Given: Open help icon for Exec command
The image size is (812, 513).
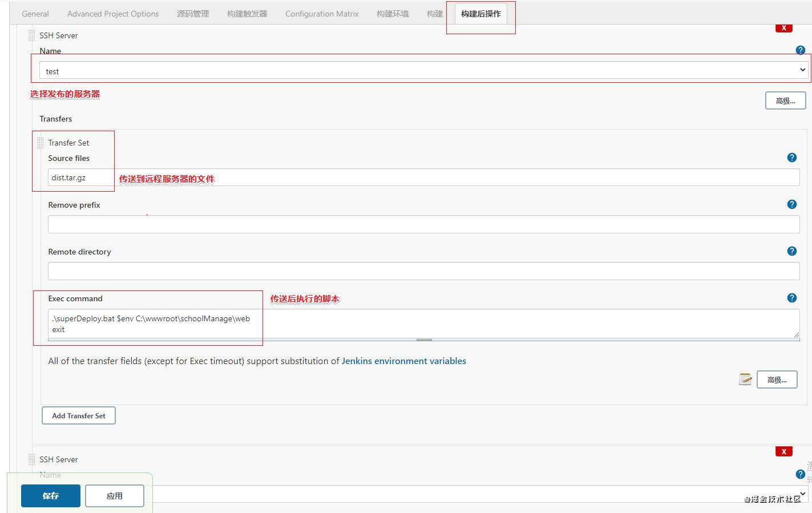Looking at the screenshot, I should point(791,298).
